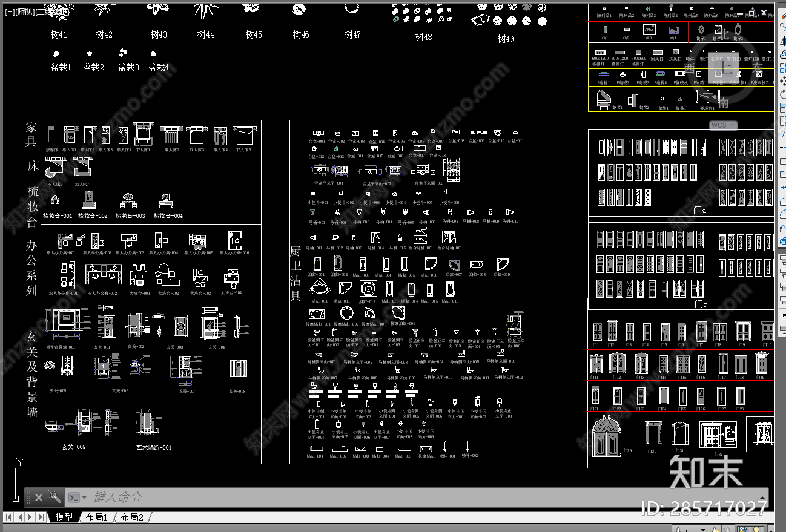Jump to last layout tab arrow
The image size is (786, 532).
tap(41, 517)
